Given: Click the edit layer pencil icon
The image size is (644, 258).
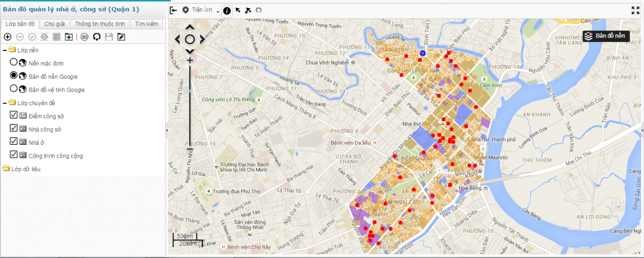Looking at the screenshot, I should [x=121, y=37].
